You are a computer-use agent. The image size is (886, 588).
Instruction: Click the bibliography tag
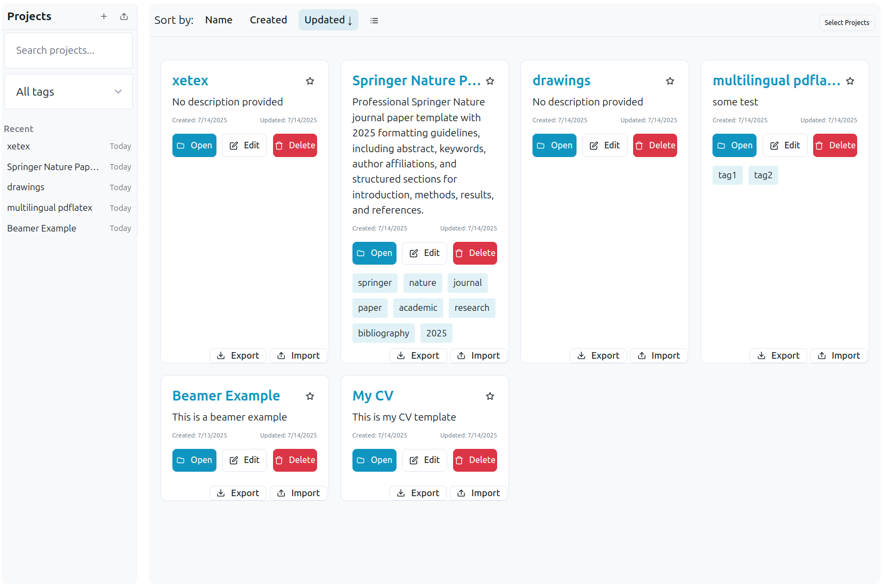(383, 333)
